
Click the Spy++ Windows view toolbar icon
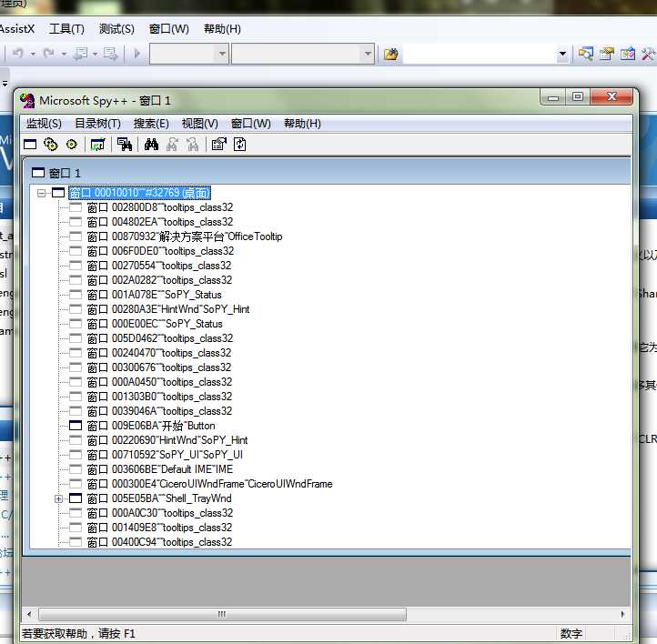[x=30, y=145]
